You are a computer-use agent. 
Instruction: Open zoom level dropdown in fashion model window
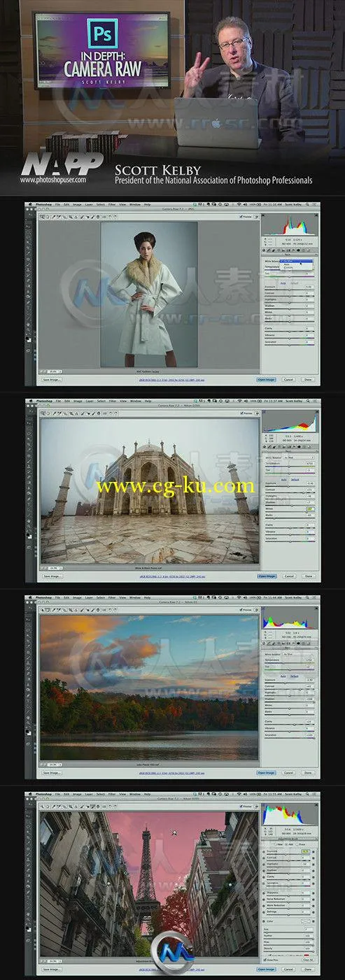pyautogui.click(x=55, y=371)
